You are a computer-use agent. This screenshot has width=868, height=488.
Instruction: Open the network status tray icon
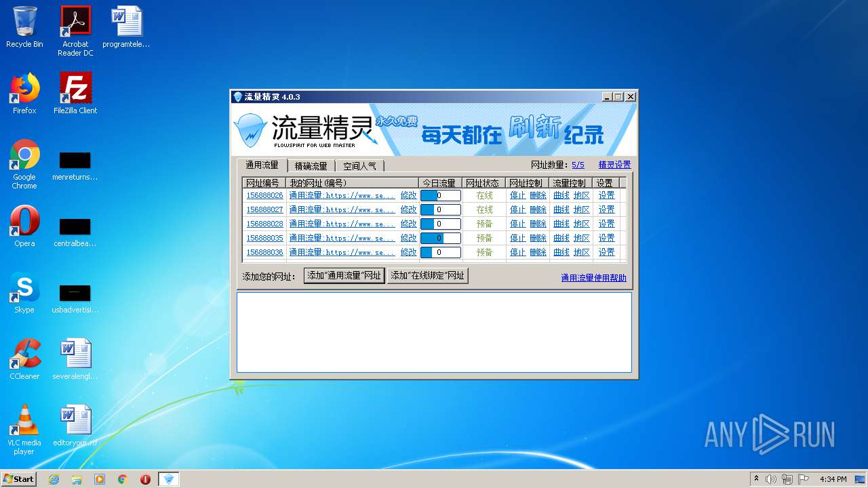click(787, 479)
